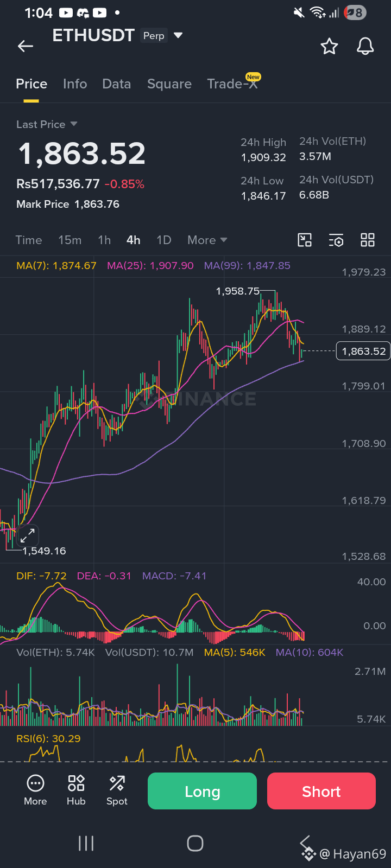The width and height of the screenshot is (391, 868).
Task: Tap the battery indicator in status bar
Action: pyautogui.click(x=356, y=12)
